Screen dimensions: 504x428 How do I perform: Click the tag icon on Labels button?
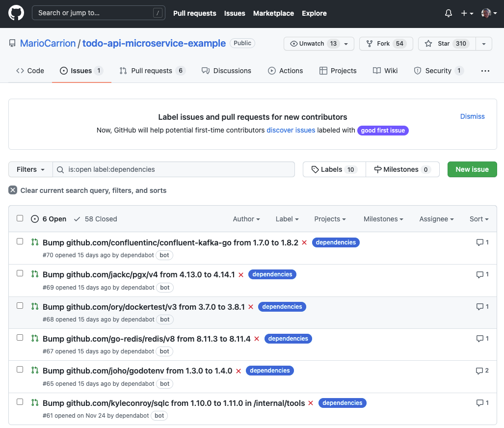click(315, 169)
